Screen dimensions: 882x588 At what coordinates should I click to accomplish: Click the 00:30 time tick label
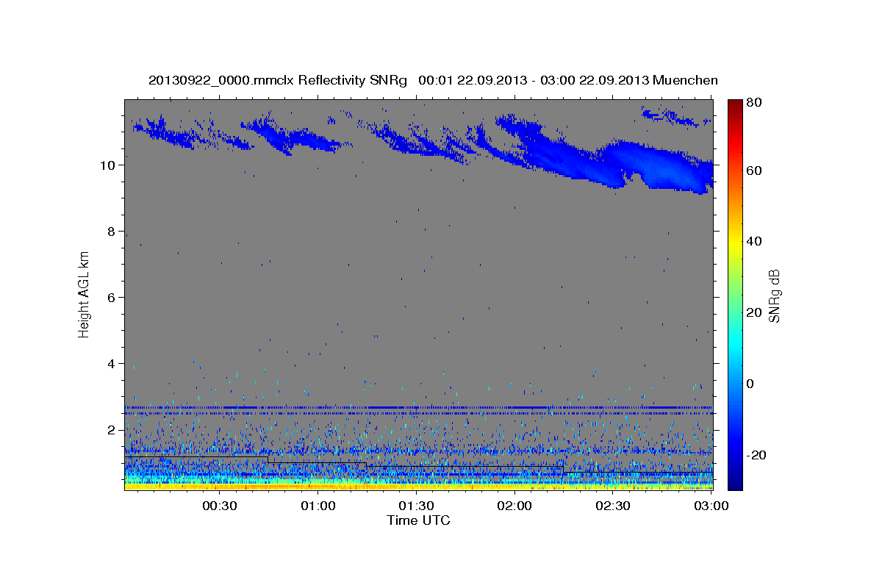[220, 506]
